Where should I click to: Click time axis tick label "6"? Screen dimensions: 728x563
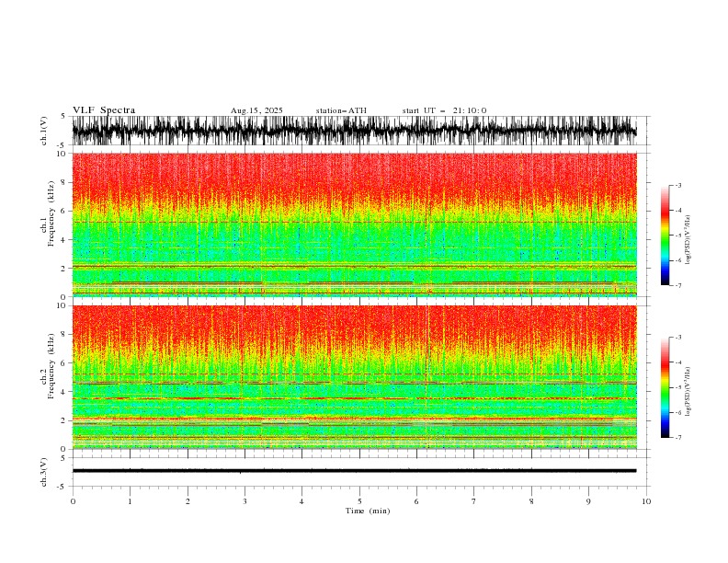pyautogui.click(x=416, y=501)
